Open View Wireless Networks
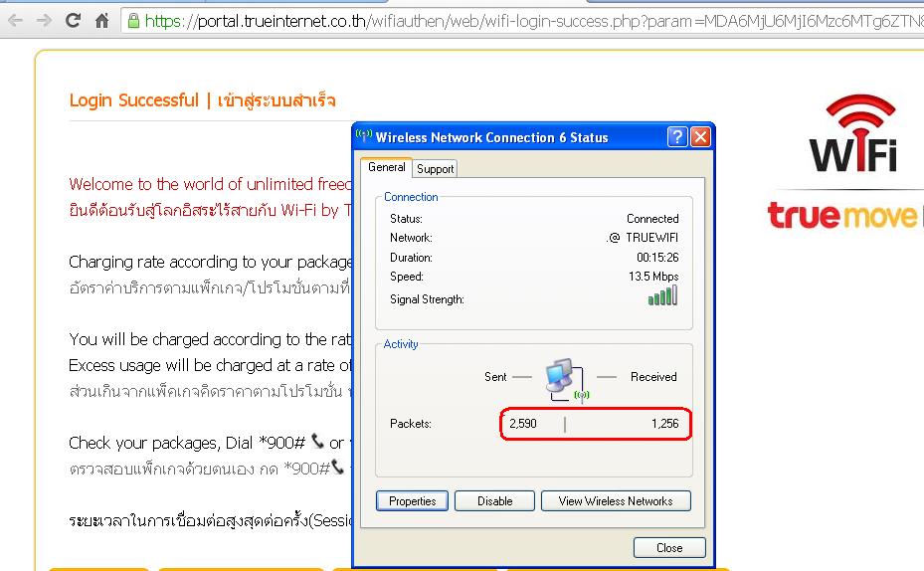The height and width of the screenshot is (571, 924). click(616, 501)
